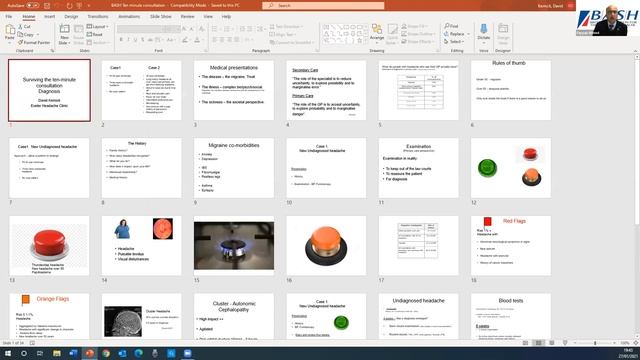Toggle the AutoSave switch
This screenshot has width=640, height=360.
click(x=32, y=6)
